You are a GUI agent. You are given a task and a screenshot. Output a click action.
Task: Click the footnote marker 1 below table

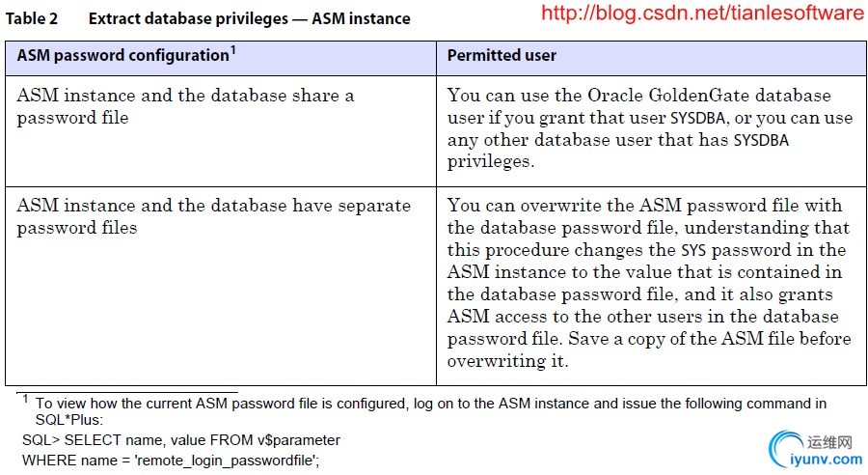click(25, 399)
